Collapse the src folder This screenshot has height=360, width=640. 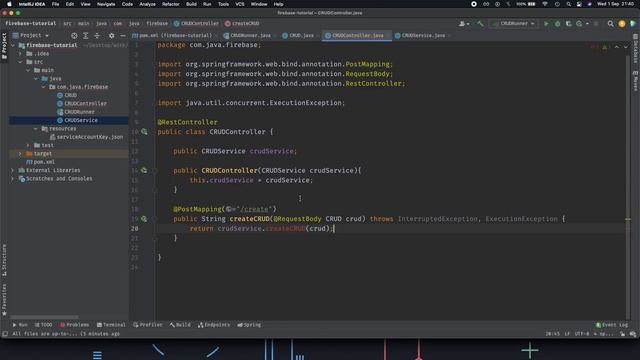(20, 62)
